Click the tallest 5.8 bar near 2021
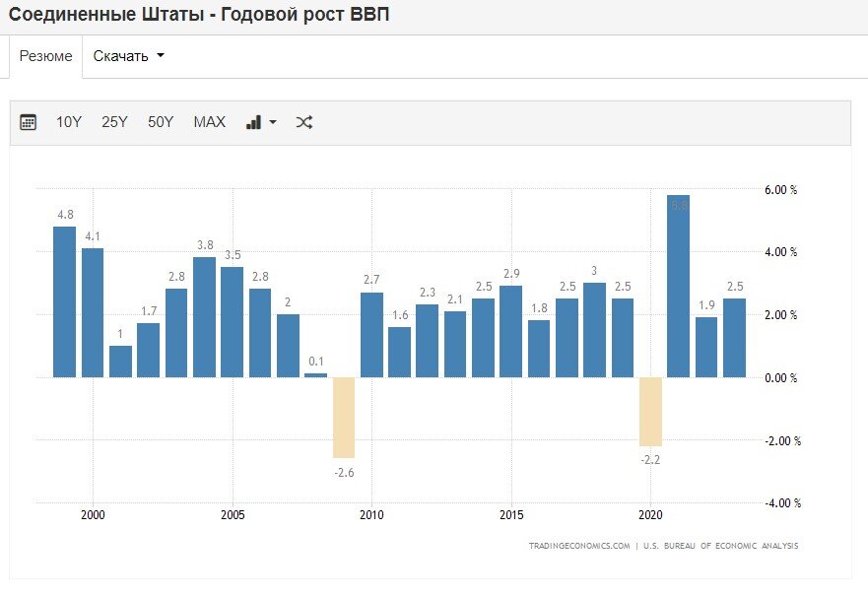Viewport: 868px width, 596px height. 677,286
